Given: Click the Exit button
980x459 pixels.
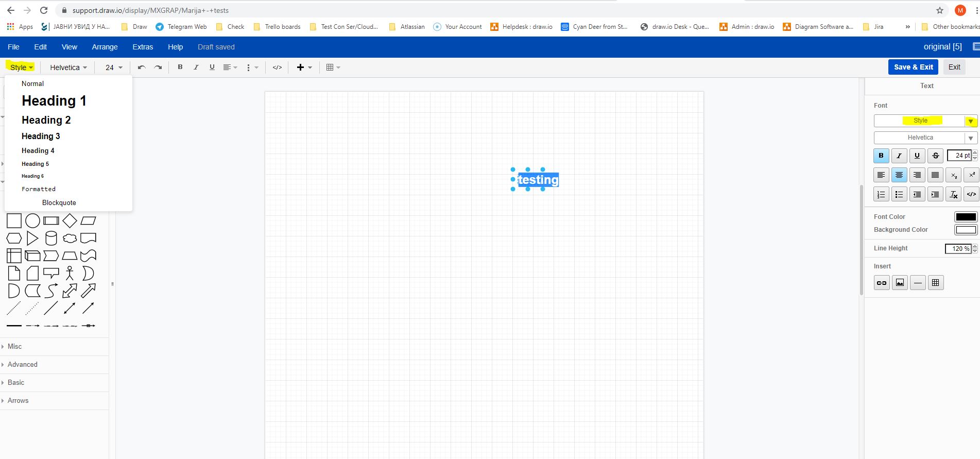Looking at the screenshot, I should (954, 67).
